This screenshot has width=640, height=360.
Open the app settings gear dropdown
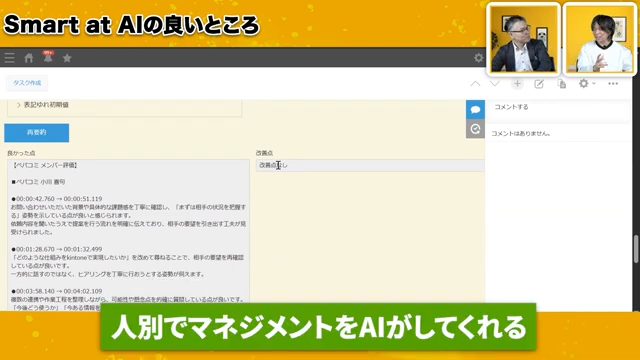pos(587,83)
